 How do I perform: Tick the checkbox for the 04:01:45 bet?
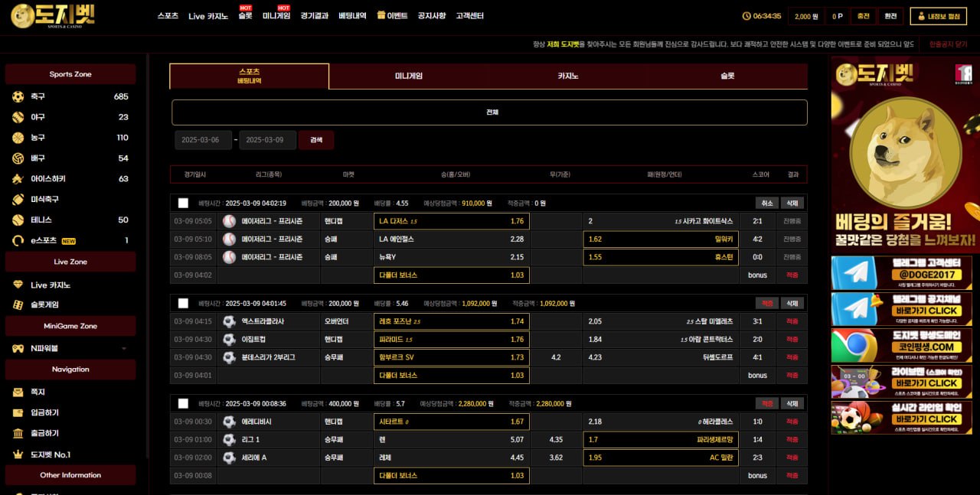click(x=183, y=304)
